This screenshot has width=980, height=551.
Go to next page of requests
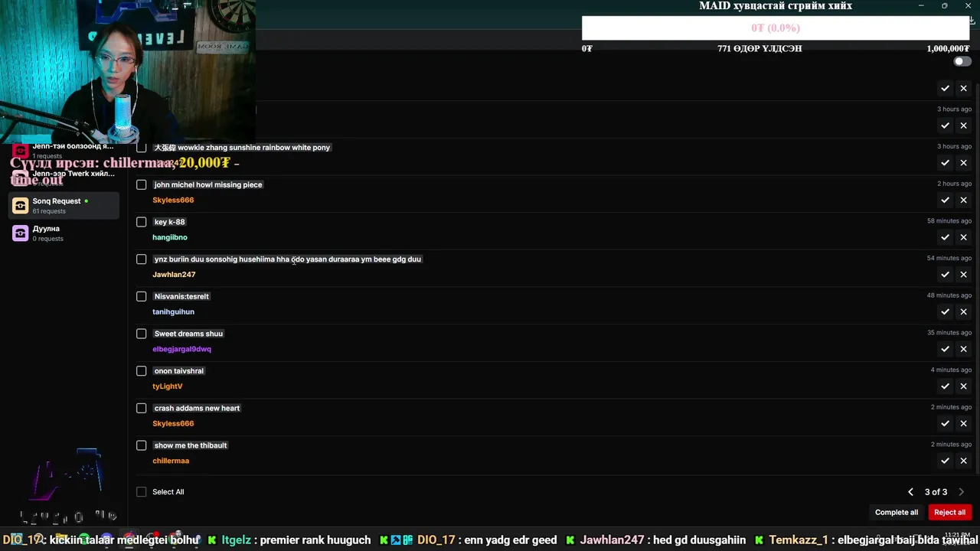tap(962, 492)
